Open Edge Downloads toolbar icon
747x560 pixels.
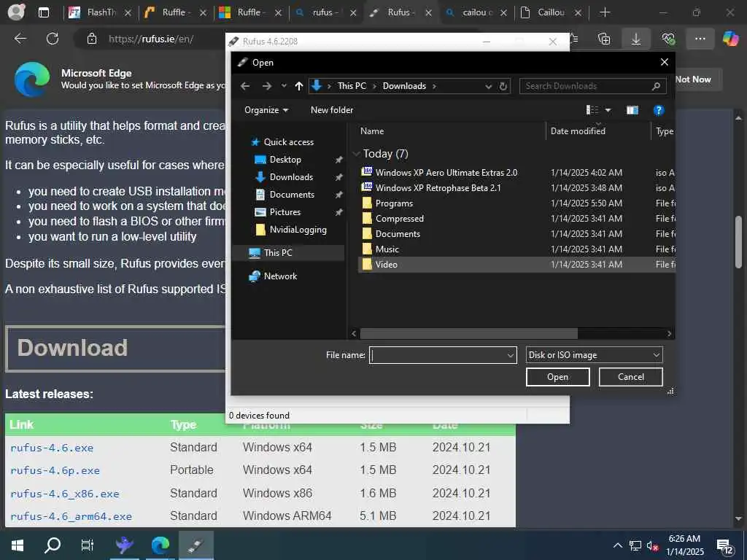636,39
